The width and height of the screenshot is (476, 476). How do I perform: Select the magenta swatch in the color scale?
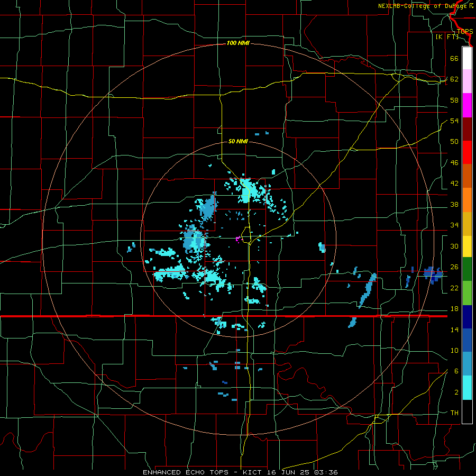point(467,105)
